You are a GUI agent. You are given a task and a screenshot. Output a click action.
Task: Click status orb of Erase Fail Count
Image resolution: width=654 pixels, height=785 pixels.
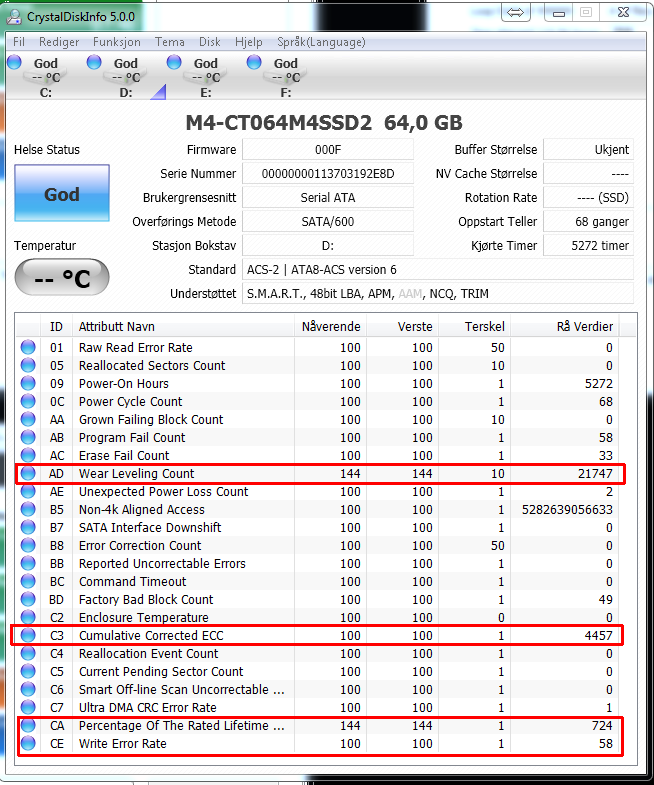[28, 455]
